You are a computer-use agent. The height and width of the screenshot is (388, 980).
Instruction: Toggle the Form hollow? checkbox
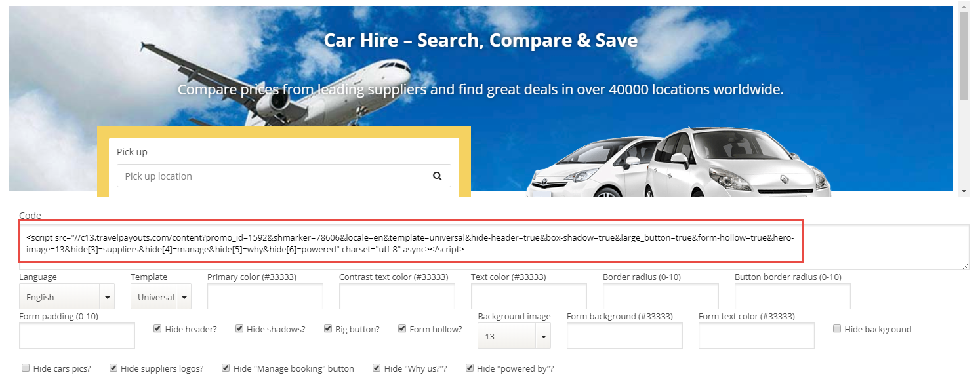[402, 328]
